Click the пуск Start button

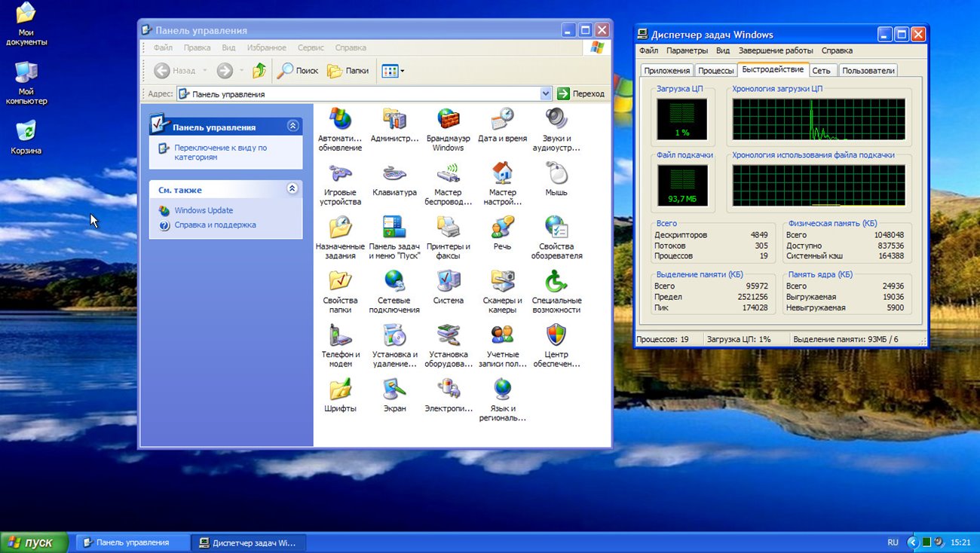pyautogui.click(x=34, y=542)
